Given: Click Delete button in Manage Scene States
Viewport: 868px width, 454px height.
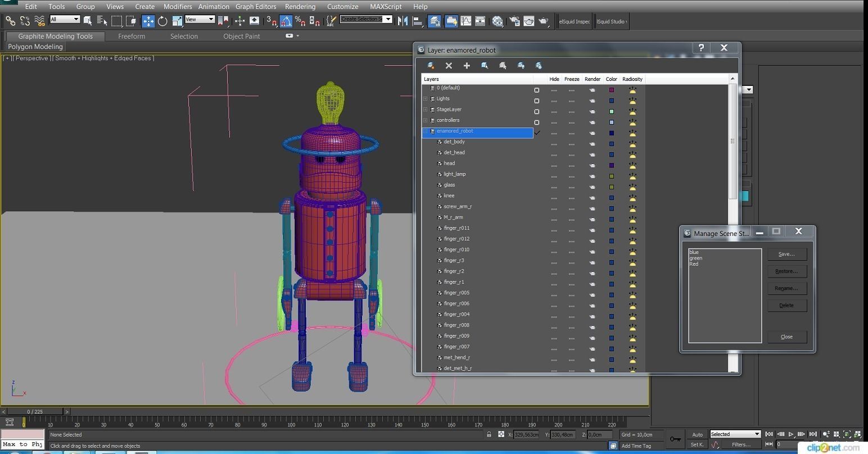Looking at the screenshot, I should click(787, 305).
